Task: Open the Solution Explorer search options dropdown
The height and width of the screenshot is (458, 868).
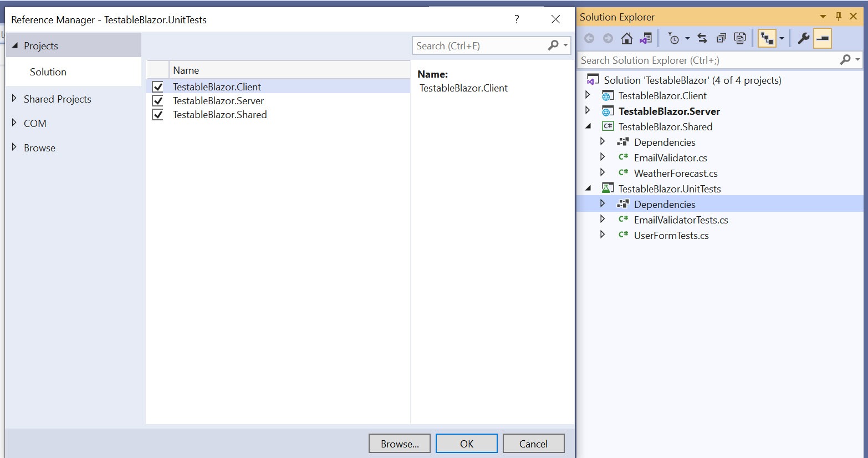Action: [857, 59]
